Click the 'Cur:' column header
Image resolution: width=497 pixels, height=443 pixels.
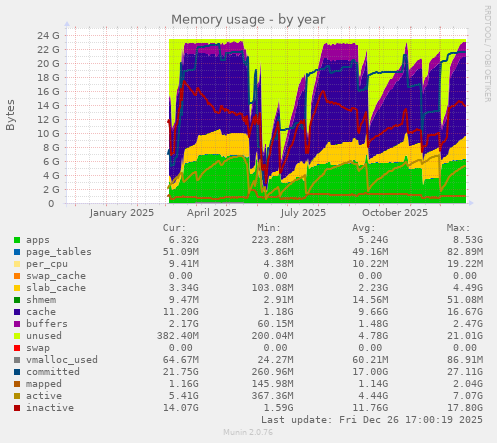[x=174, y=228]
